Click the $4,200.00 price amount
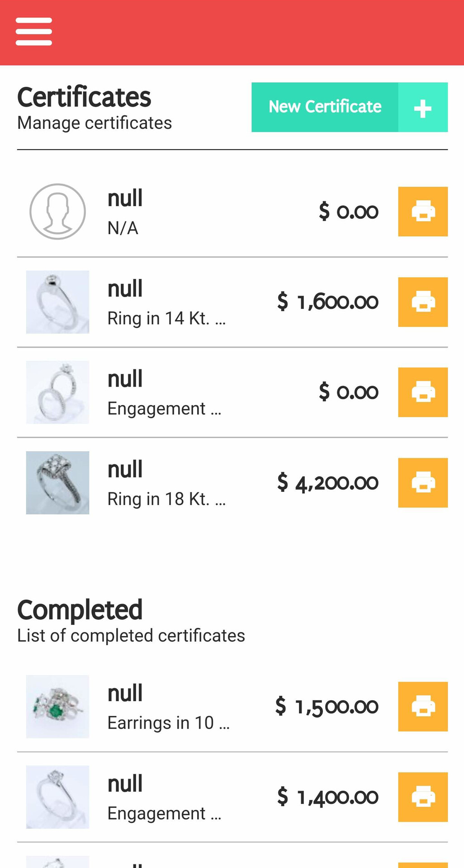The width and height of the screenshot is (464, 868). [x=327, y=483]
